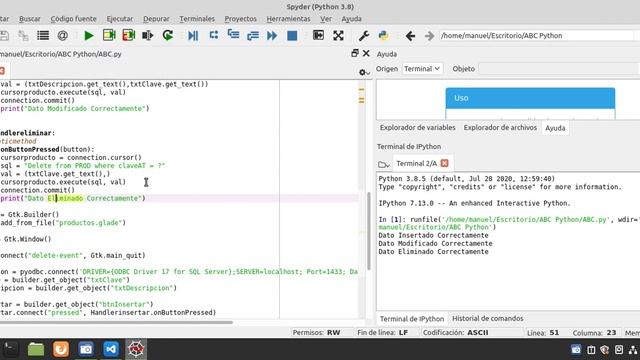The image size is (640, 360).
Task: Run current cell and advance icon
Action: (x=129, y=36)
